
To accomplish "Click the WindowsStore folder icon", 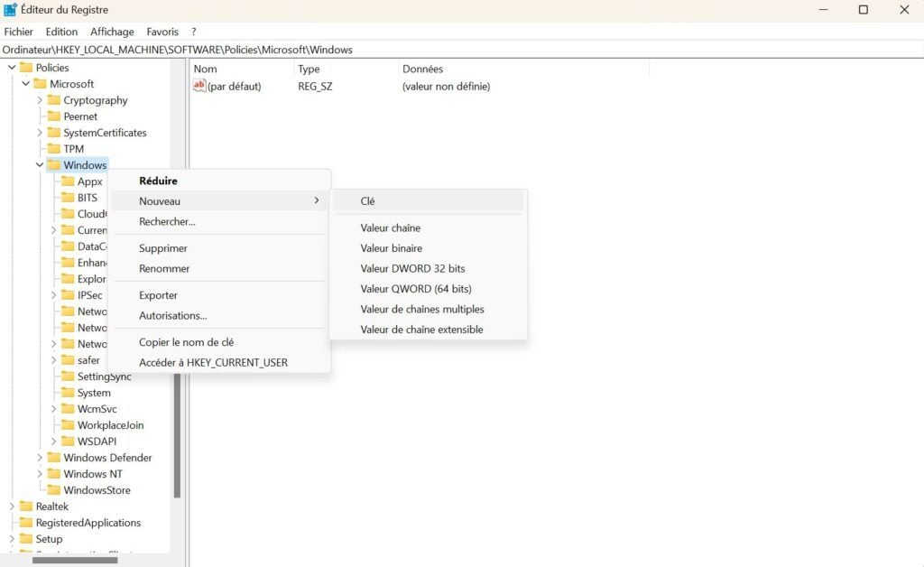I will tap(54, 489).
